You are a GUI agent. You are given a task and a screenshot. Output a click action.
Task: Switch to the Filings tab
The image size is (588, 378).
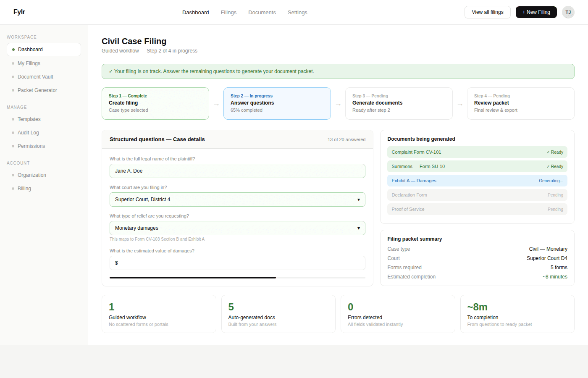228,13
